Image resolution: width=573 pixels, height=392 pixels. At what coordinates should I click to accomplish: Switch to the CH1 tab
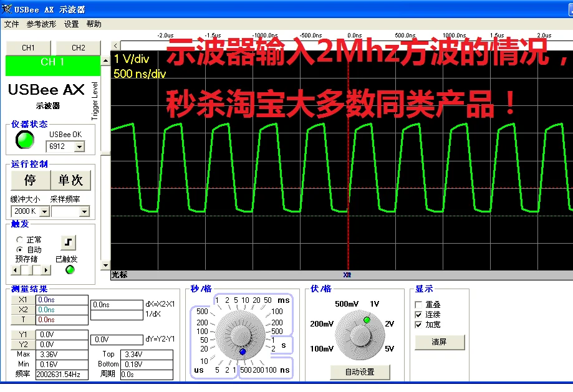click(x=28, y=48)
